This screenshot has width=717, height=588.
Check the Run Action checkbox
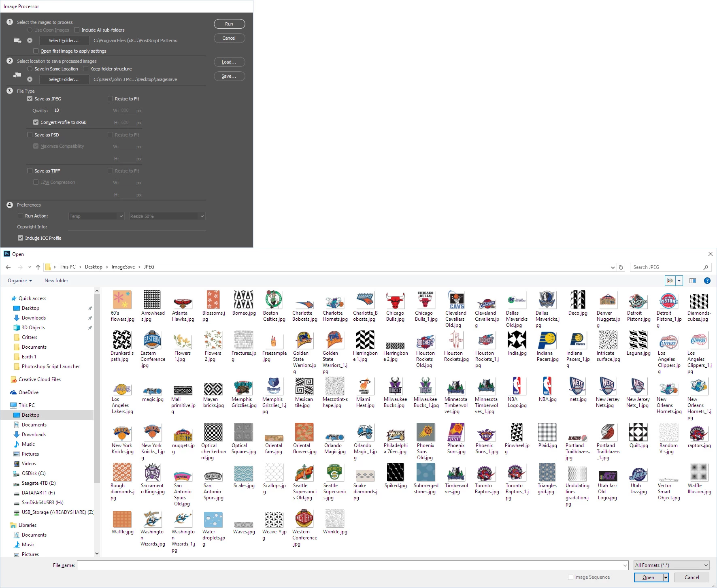[20, 216]
